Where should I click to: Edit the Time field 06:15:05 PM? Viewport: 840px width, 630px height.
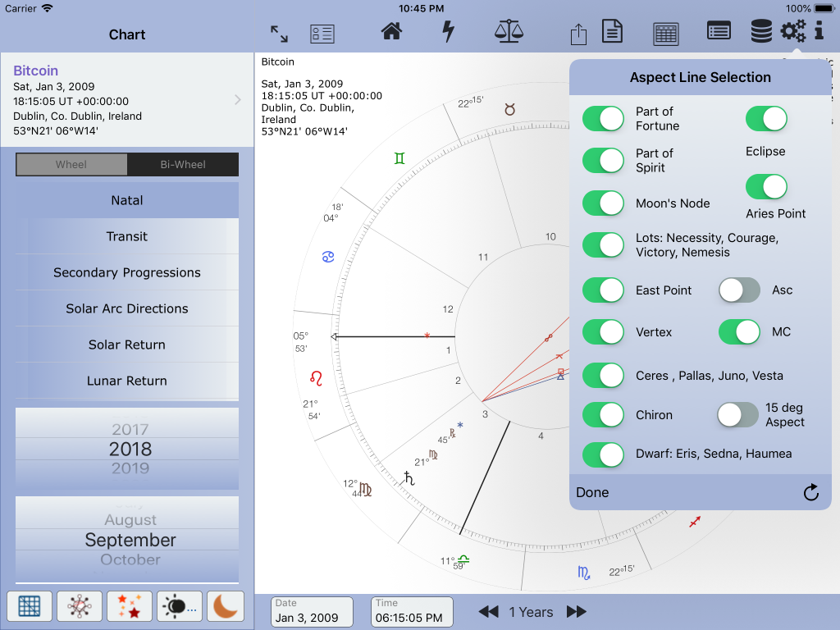(x=412, y=612)
